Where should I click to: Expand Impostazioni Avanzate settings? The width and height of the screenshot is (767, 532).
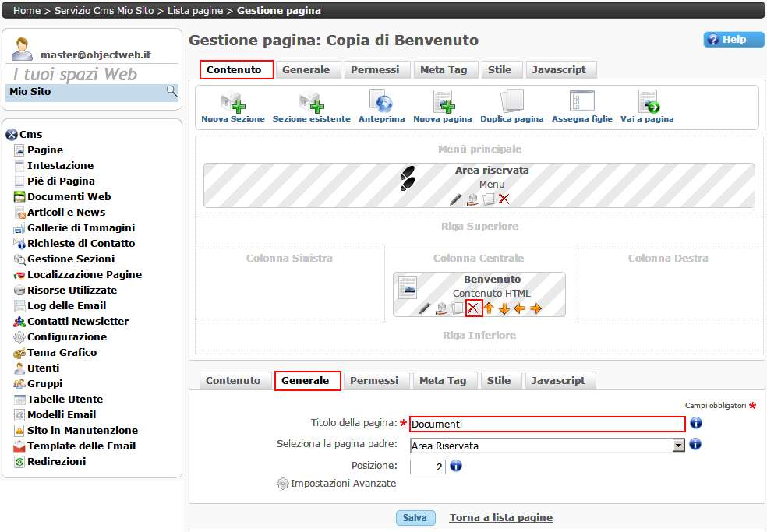(x=343, y=484)
